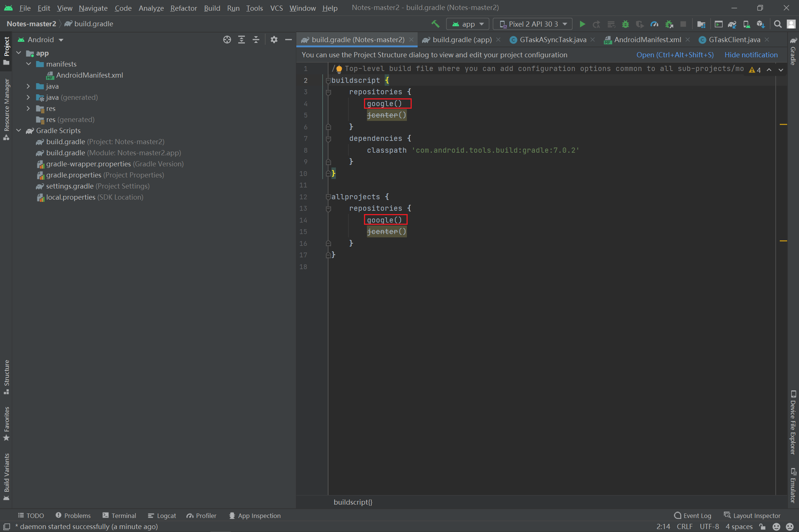Toggle the Gradle tool window on right edge
The width and height of the screenshot is (799, 532).
coord(793,51)
